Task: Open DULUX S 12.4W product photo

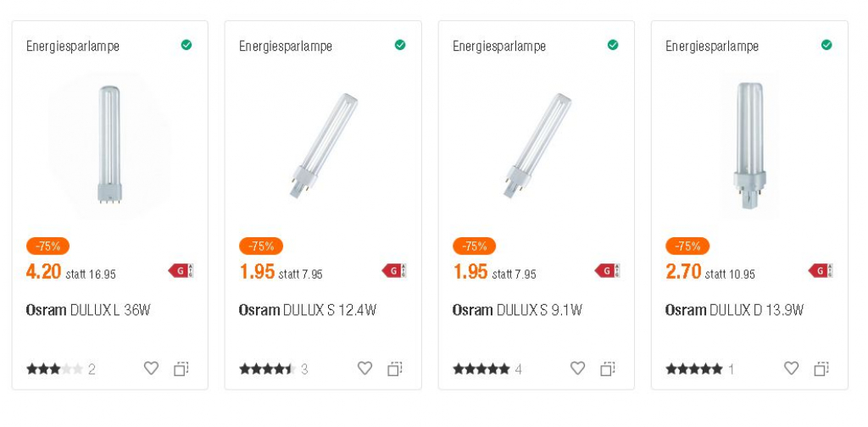Action: click(x=323, y=144)
